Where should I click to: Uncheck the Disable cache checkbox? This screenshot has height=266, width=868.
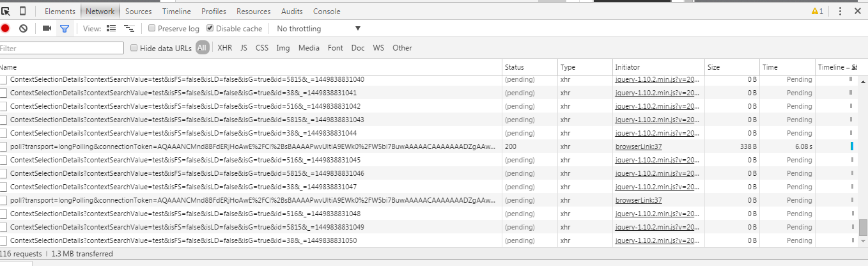tap(210, 28)
